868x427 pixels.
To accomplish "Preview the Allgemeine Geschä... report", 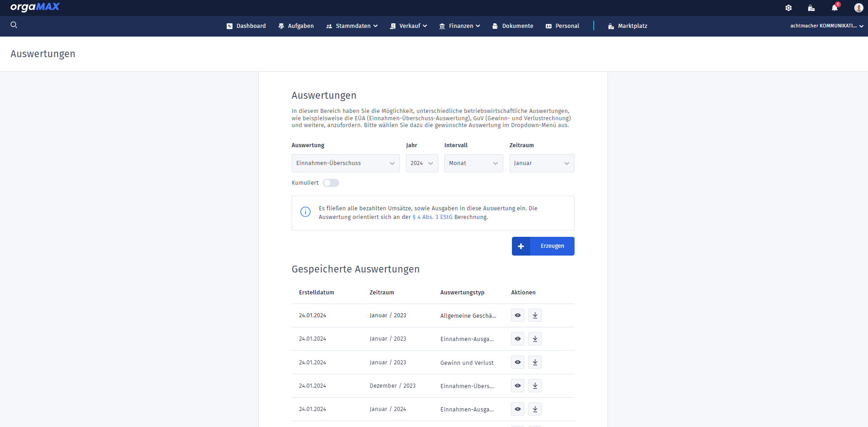I will click(x=517, y=315).
